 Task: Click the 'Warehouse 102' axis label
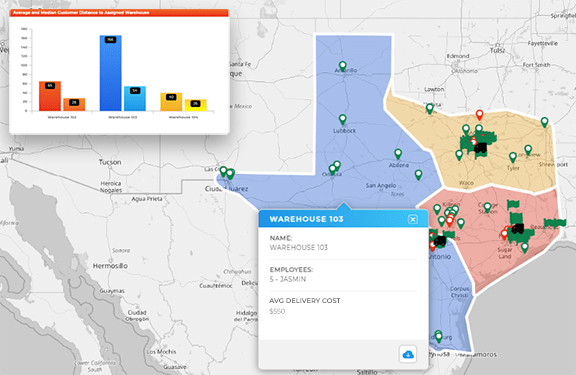pyautogui.click(x=62, y=117)
